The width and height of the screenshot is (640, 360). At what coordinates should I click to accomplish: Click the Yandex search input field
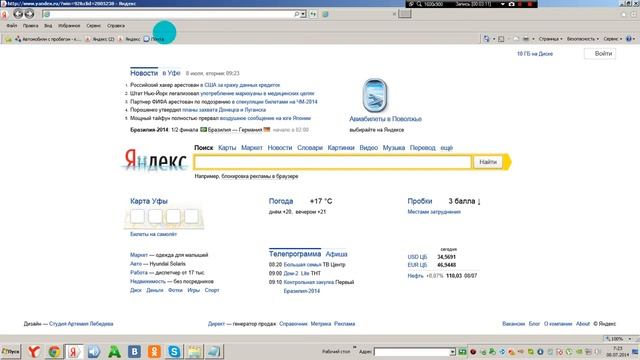pyautogui.click(x=333, y=162)
